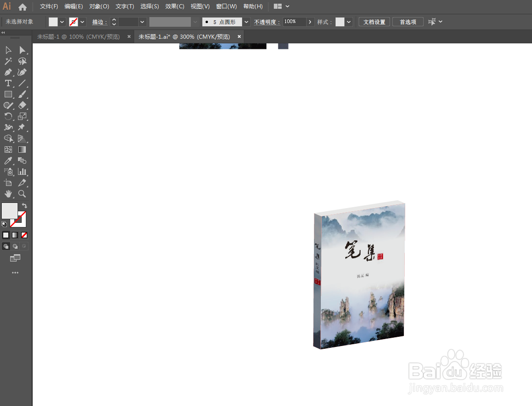532x406 pixels.
Task: Select the Curvature tool
Action: click(x=23, y=72)
